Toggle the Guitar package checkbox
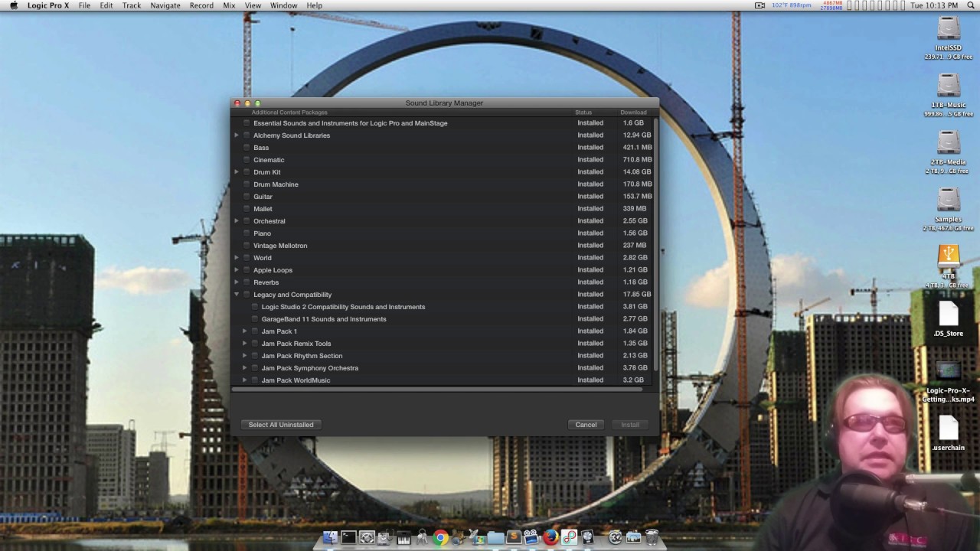Screen dimensions: 980x551 tap(247, 197)
